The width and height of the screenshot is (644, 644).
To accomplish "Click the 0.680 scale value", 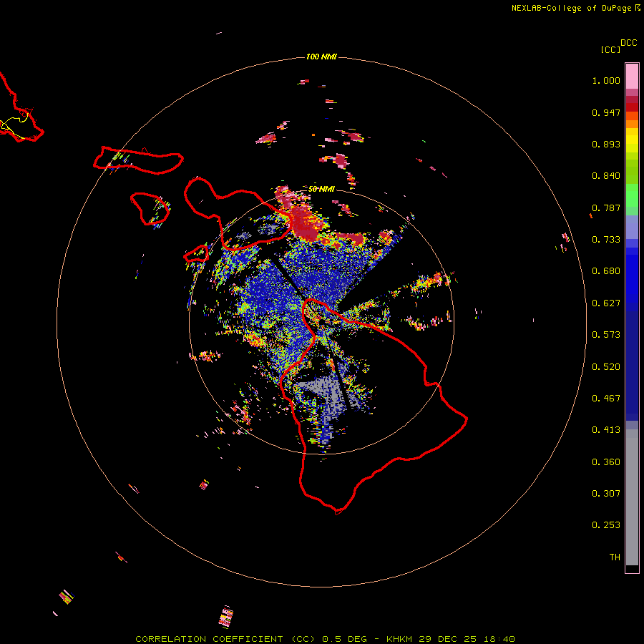I will (x=606, y=271).
